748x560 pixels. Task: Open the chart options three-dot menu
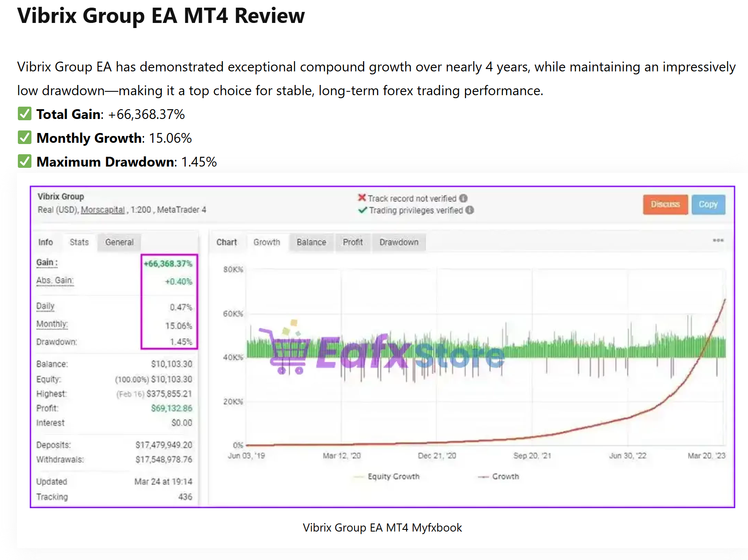718,240
